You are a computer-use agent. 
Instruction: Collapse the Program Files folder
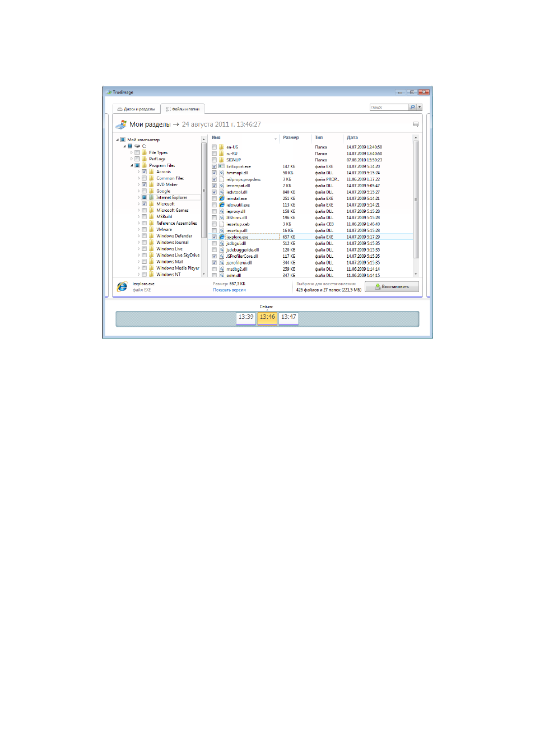[132, 165]
